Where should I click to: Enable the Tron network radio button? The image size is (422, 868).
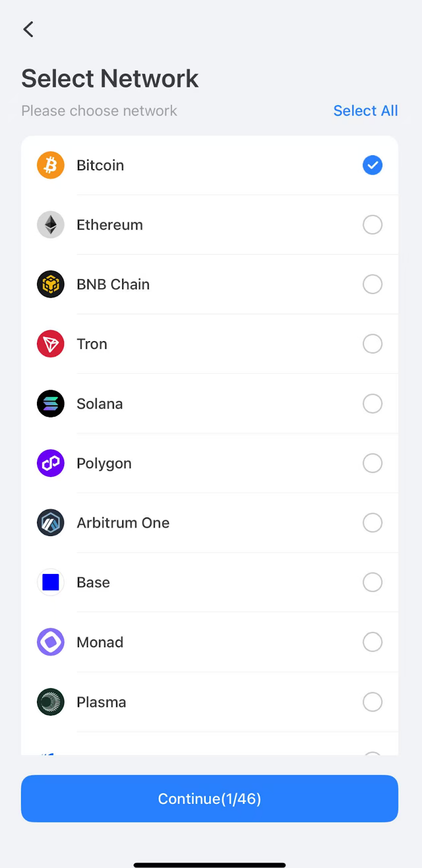pyautogui.click(x=373, y=344)
